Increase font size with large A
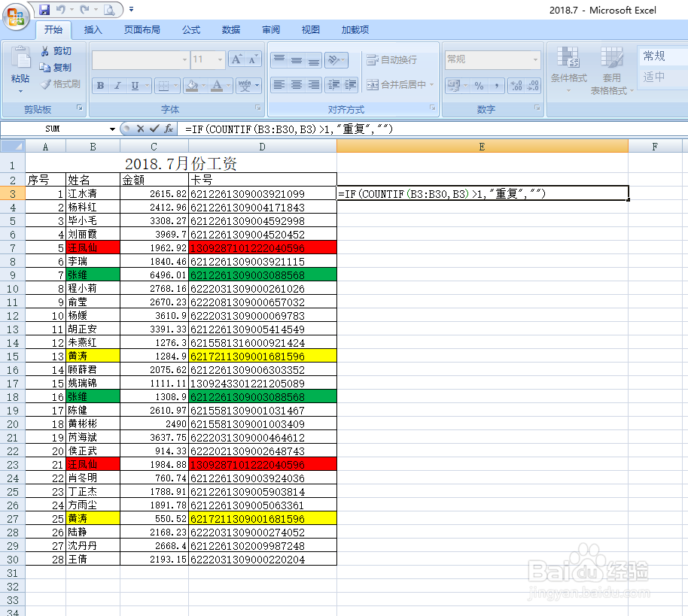688x616 pixels. 236,59
